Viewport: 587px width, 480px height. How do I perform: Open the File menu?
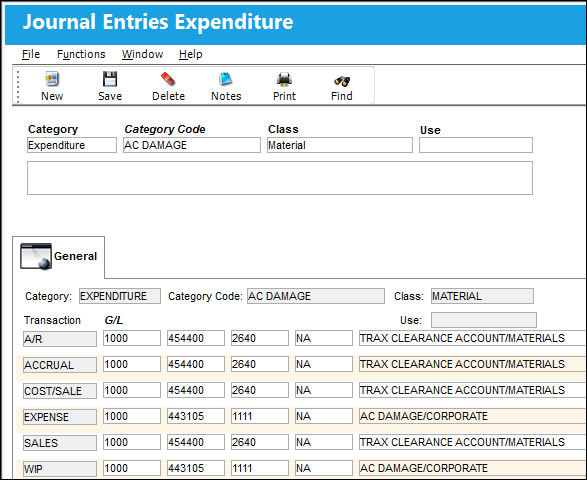31,54
